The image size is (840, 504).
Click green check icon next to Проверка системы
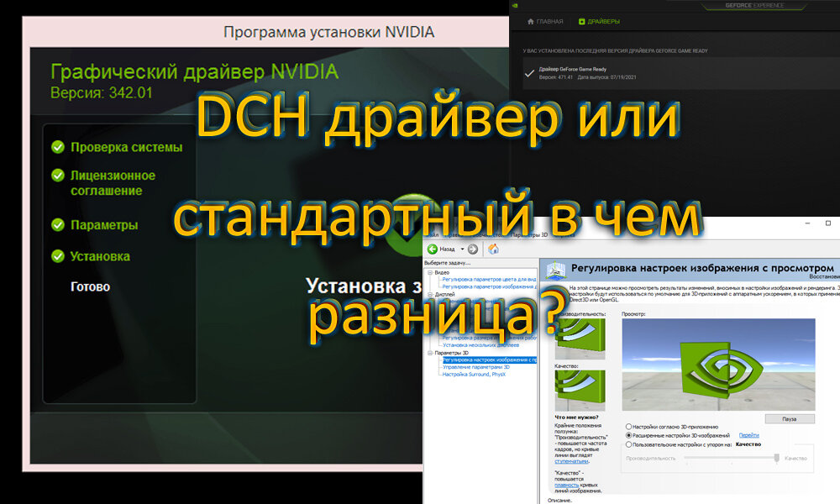tap(58, 147)
